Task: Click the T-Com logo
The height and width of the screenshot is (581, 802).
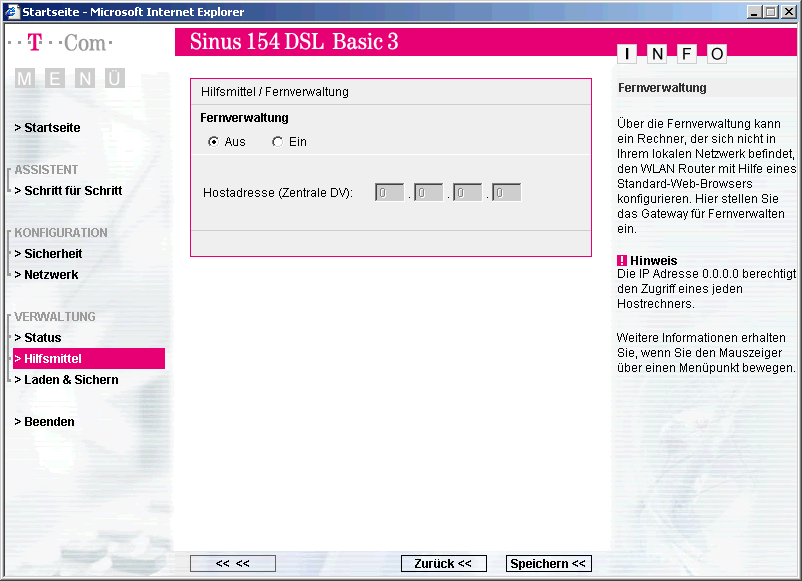Action: [60, 43]
